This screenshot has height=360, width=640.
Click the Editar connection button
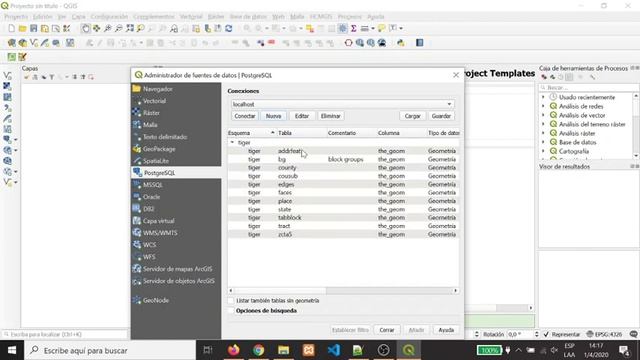(x=302, y=116)
